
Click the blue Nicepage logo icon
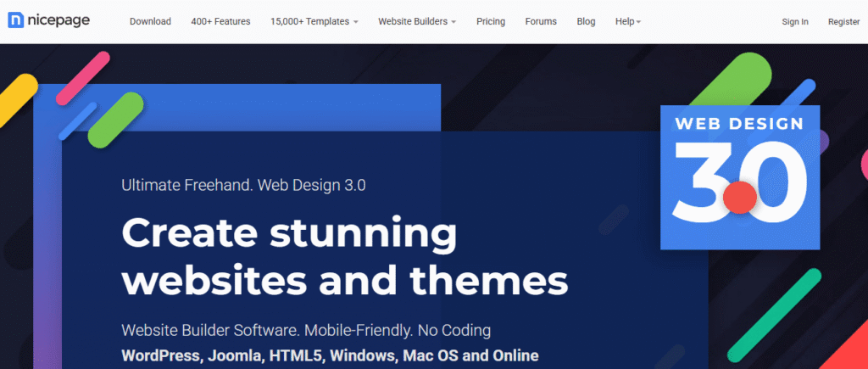click(x=15, y=20)
